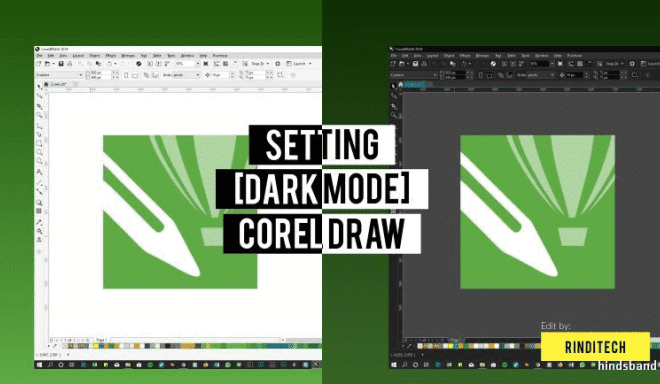Open the Windows Start button under light window

(39, 365)
